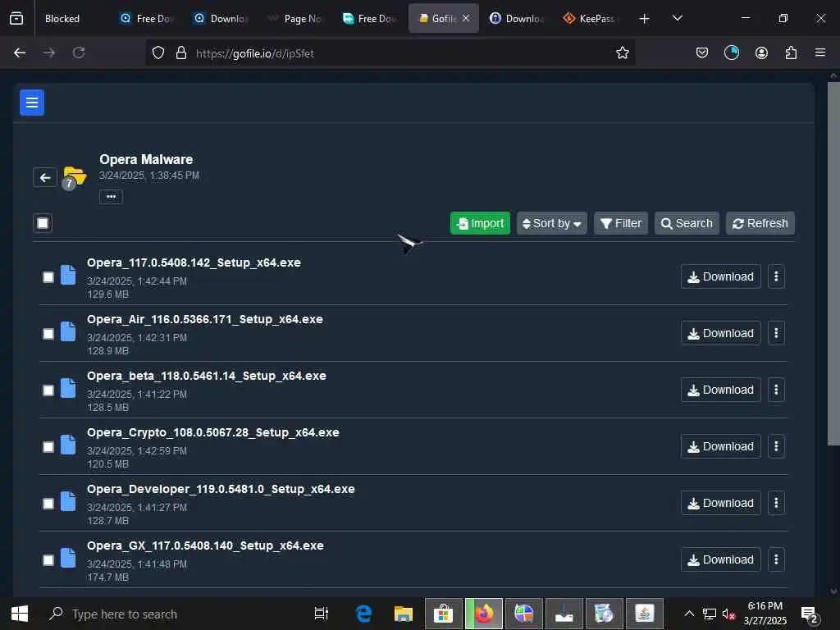Click the Search button
Viewport: 840px width, 630px height.
click(687, 223)
